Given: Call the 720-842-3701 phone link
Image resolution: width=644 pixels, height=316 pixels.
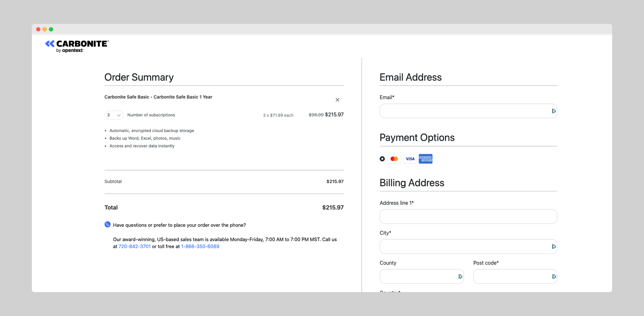Looking at the screenshot, I should tap(135, 246).
